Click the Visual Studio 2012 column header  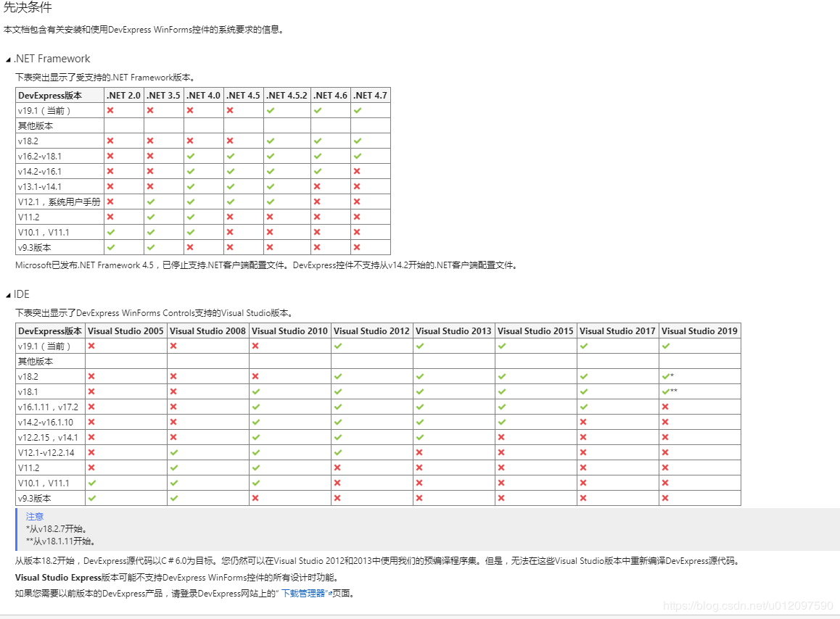pyautogui.click(x=372, y=331)
